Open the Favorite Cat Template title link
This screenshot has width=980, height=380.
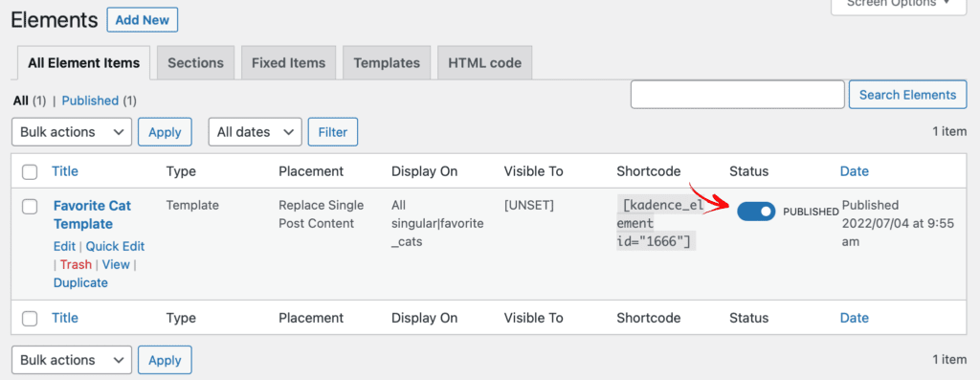click(x=92, y=214)
